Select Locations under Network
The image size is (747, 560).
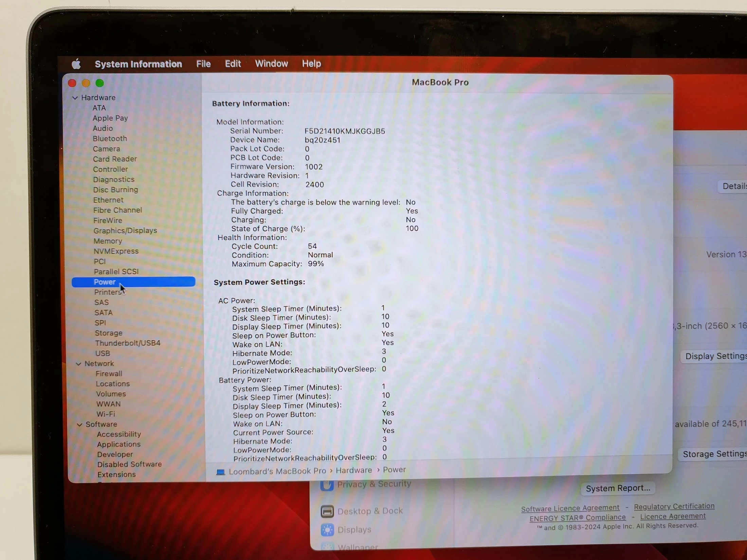pyautogui.click(x=113, y=384)
